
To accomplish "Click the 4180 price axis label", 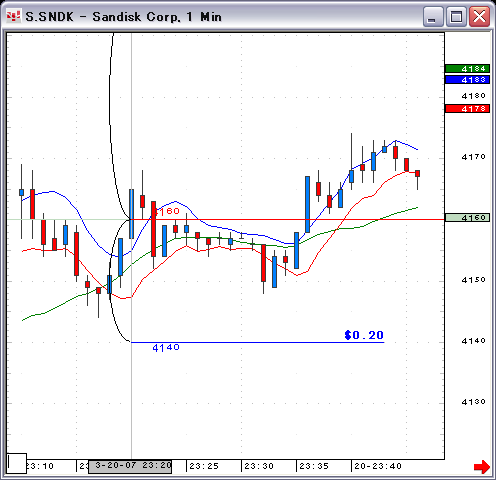I will 473,96.
